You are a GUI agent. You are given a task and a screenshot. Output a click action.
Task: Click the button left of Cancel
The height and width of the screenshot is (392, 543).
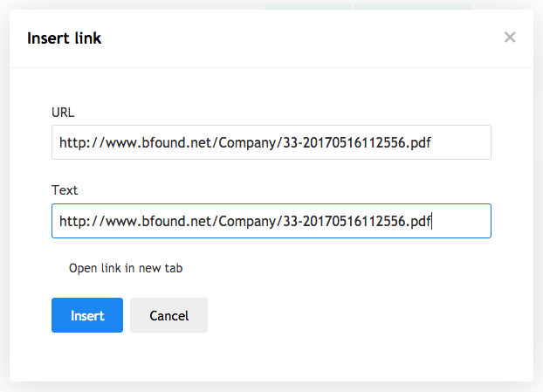(x=87, y=315)
